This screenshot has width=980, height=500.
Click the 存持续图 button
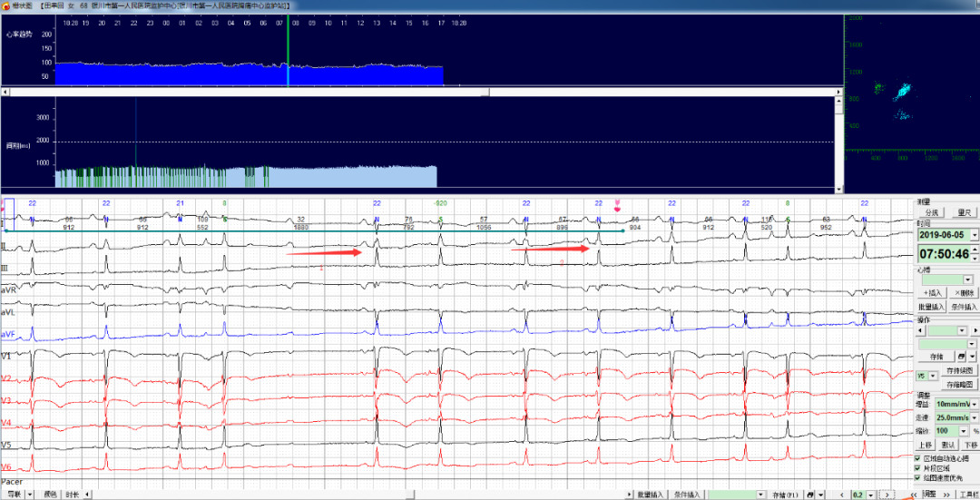959,370
